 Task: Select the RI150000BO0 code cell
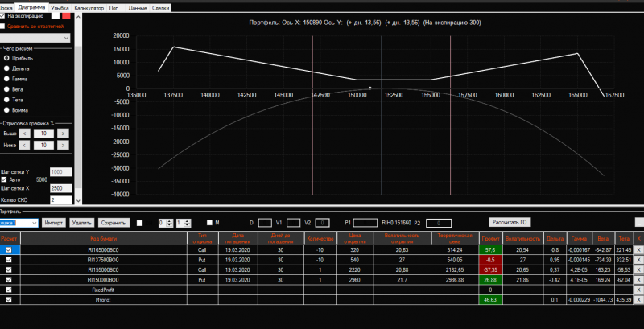coord(104,280)
